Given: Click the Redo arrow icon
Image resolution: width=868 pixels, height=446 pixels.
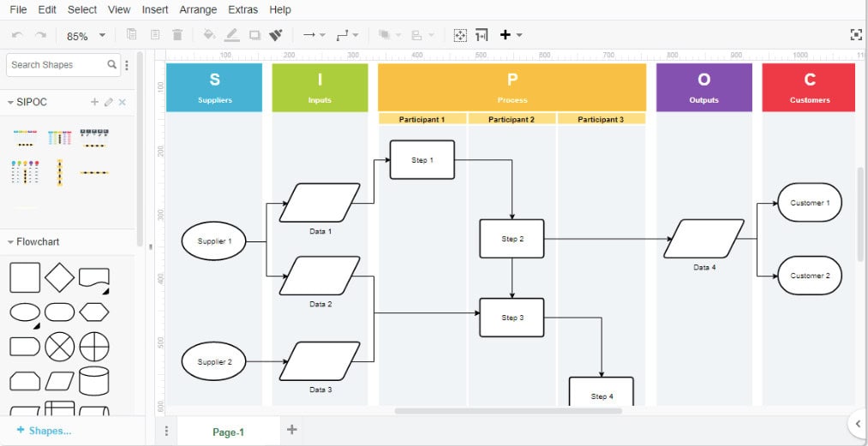Looking at the screenshot, I should (40, 35).
